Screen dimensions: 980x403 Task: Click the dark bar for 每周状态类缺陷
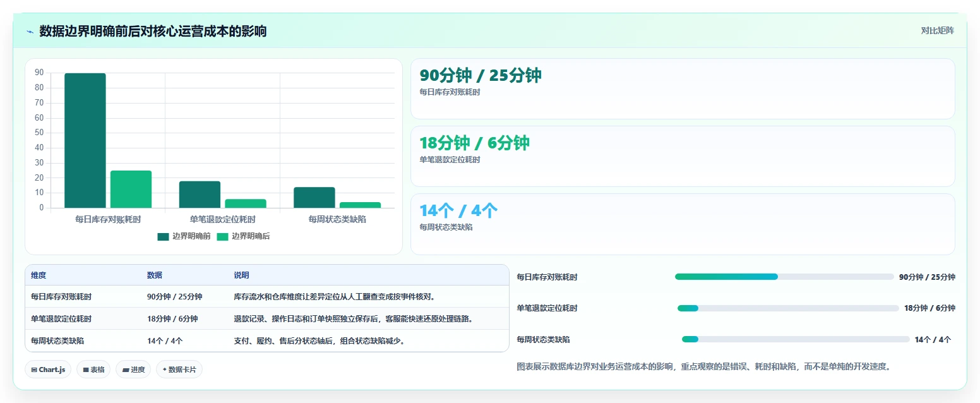[x=314, y=197]
